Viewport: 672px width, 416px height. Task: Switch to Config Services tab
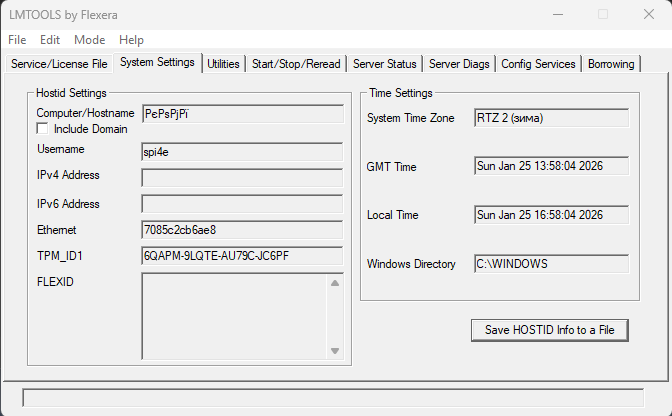coord(538,64)
